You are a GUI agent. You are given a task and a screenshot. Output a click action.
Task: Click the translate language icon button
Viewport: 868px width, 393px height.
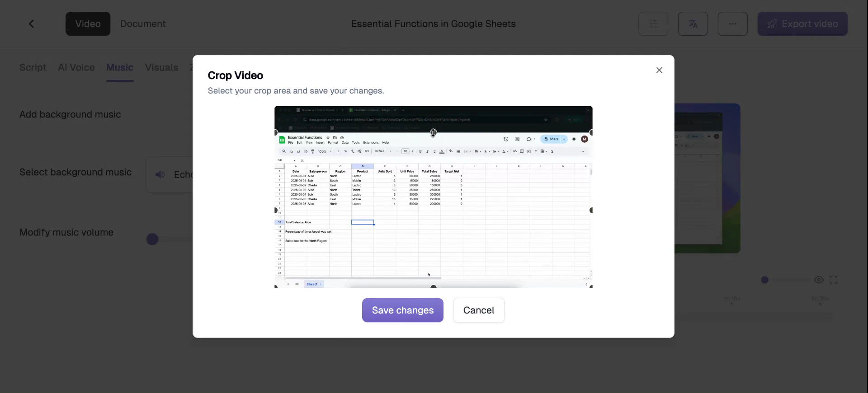[x=693, y=24]
